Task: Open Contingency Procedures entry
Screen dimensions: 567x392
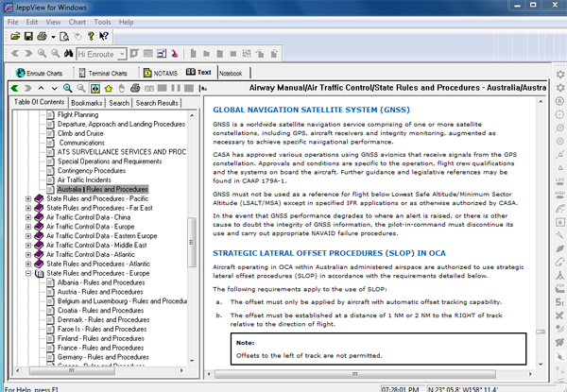Action: pos(92,171)
